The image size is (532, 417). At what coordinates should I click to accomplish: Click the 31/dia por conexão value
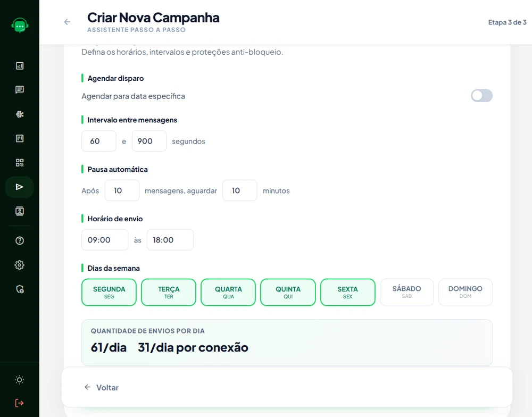click(193, 347)
